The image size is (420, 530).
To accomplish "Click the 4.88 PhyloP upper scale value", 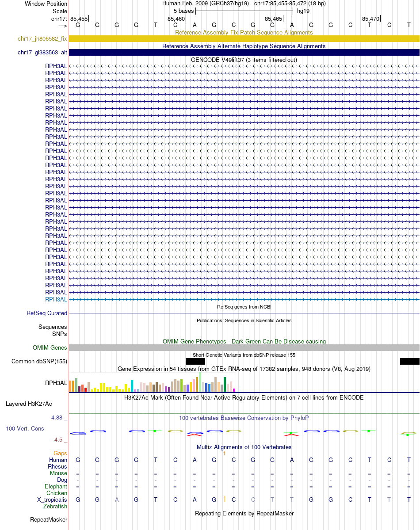I will [x=57, y=418].
